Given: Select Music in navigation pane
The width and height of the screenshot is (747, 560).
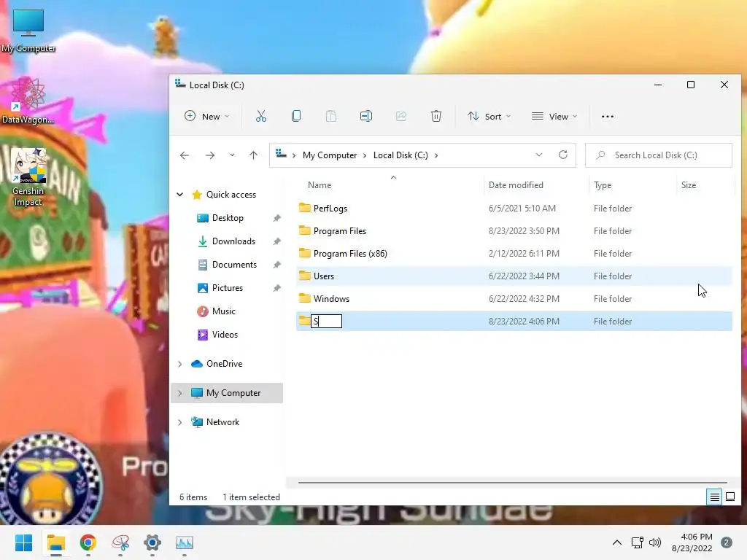Looking at the screenshot, I should [x=223, y=311].
